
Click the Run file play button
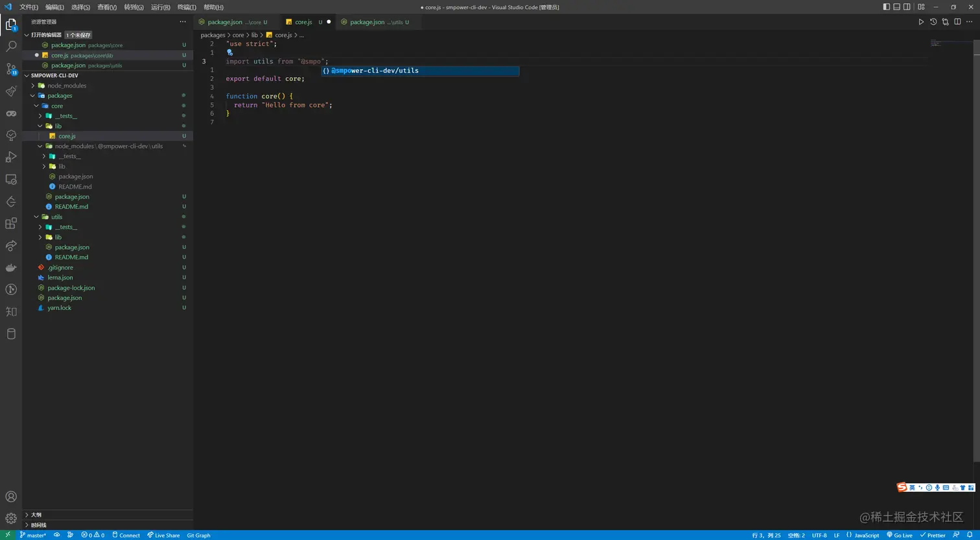(x=921, y=21)
